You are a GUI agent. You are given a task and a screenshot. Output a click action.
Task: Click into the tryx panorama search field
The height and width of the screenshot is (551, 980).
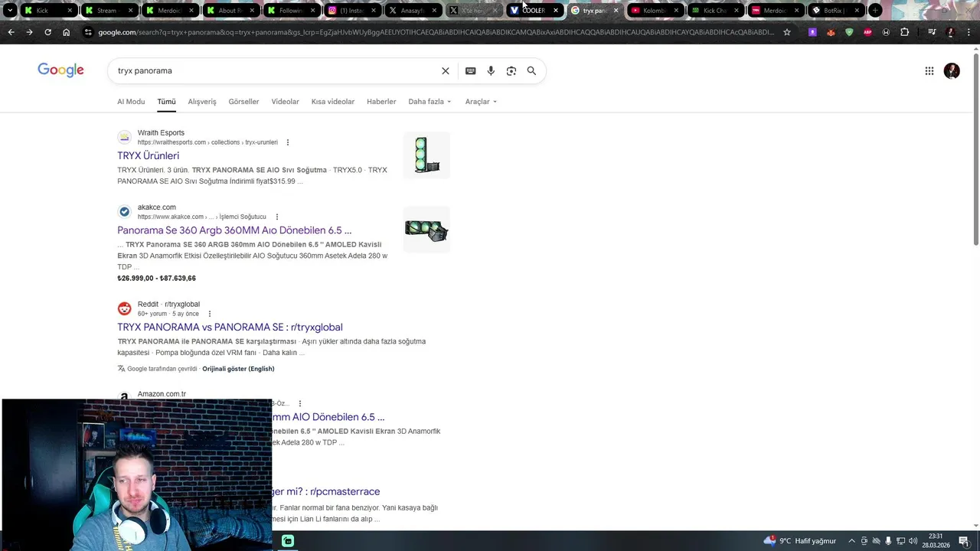(276, 70)
